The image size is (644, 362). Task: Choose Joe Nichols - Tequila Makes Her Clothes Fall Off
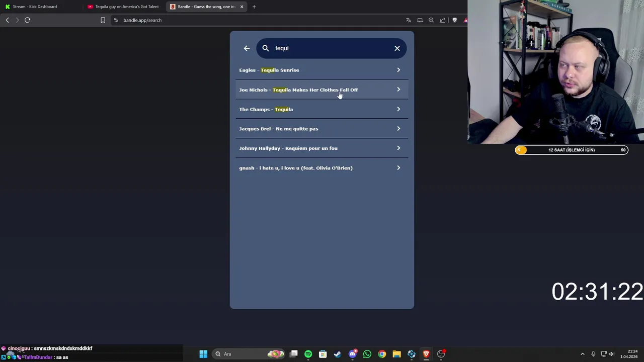coord(321,89)
